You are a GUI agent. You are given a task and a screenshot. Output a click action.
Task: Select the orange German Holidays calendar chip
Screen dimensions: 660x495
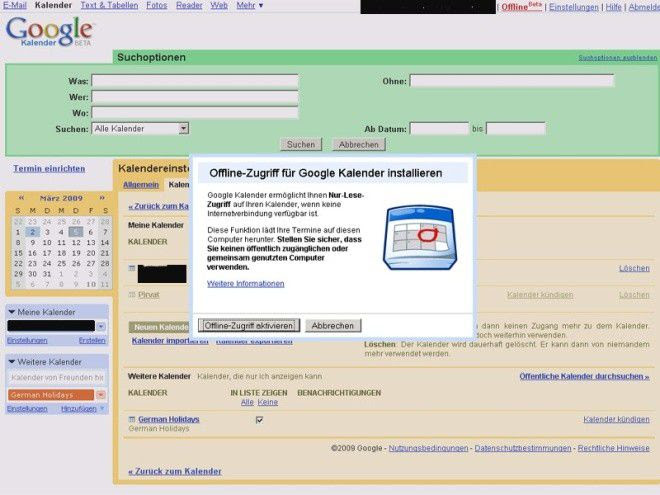51,395
